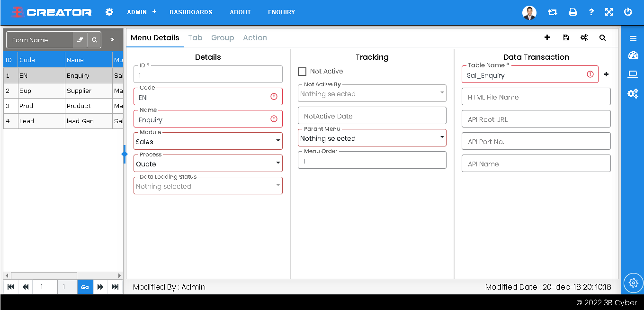
Task: Open the Module dropdown showing Sales
Action: (x=208, y=141)
